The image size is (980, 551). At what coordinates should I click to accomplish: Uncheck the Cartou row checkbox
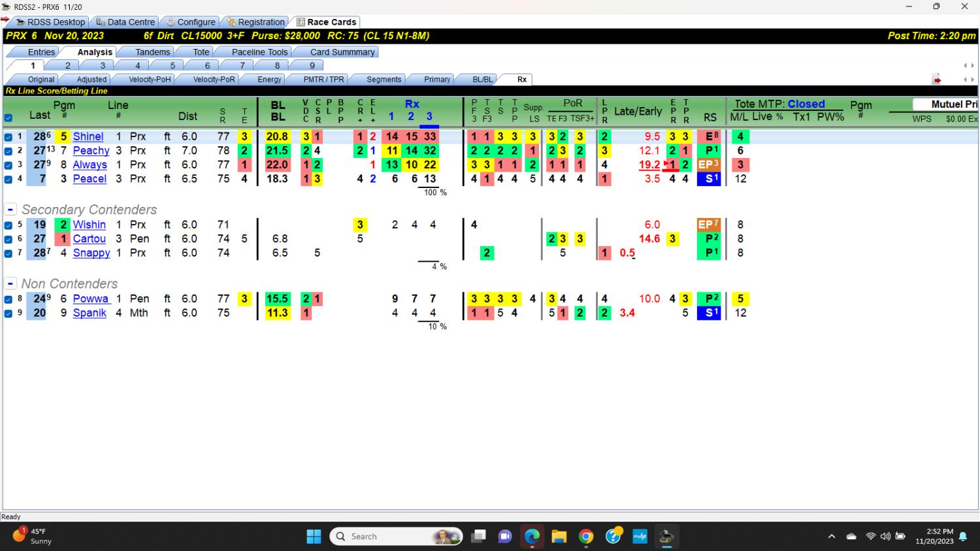[8, 240]
